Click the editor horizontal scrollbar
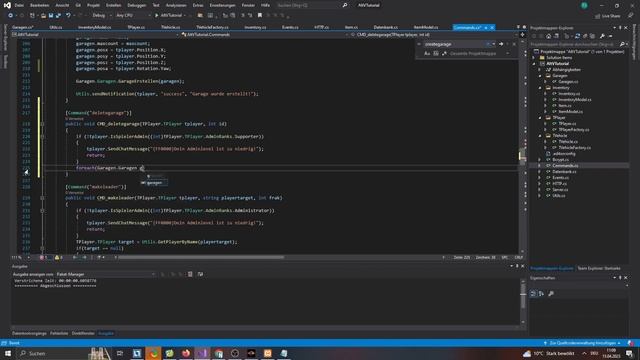 [x=201, y=258]
